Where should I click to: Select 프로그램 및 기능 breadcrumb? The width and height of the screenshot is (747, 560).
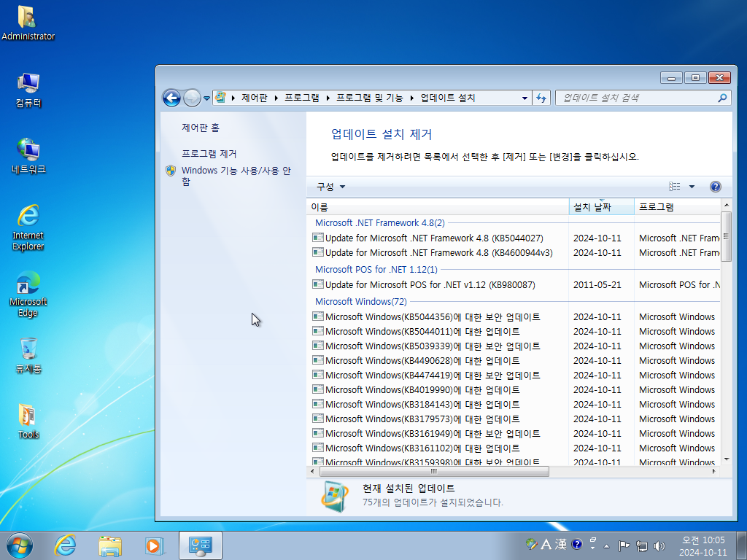click(370, 98)
